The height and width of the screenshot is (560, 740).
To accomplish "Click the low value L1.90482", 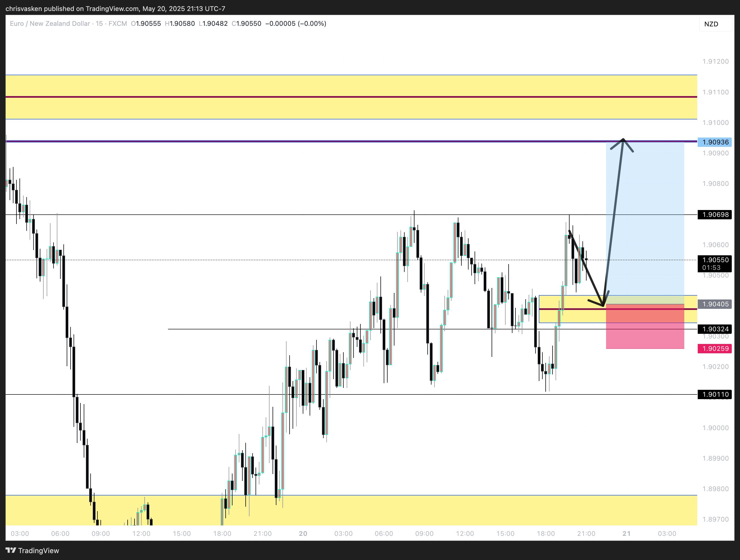I will pyautogui.click(x=213, y=24).
